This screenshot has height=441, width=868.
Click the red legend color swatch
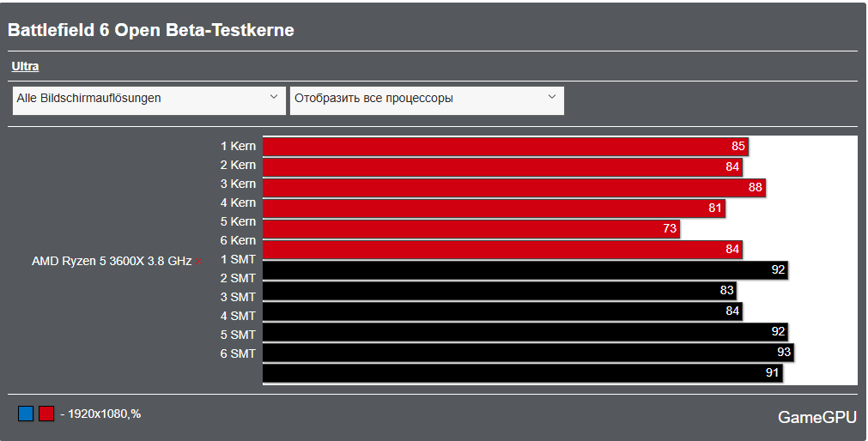click(46, 414)
